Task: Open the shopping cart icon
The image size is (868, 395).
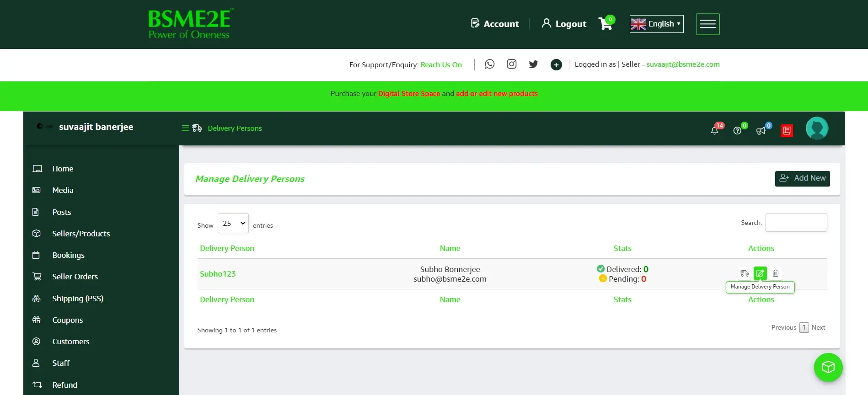Action: click(x=606, y=23)
